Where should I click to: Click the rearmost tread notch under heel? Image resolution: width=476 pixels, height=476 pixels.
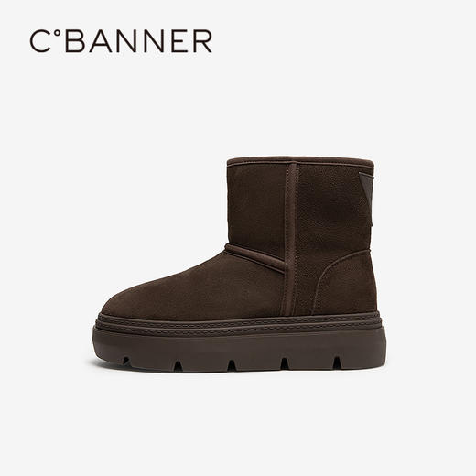click(x=337, y=362)
